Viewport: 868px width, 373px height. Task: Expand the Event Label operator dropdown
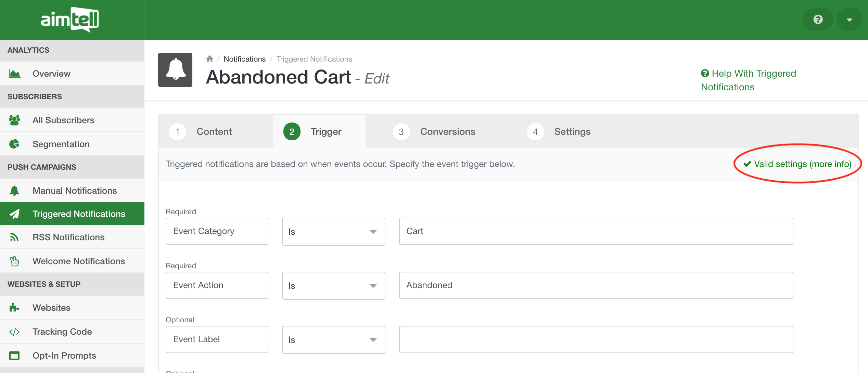click(x=333, y=340)
